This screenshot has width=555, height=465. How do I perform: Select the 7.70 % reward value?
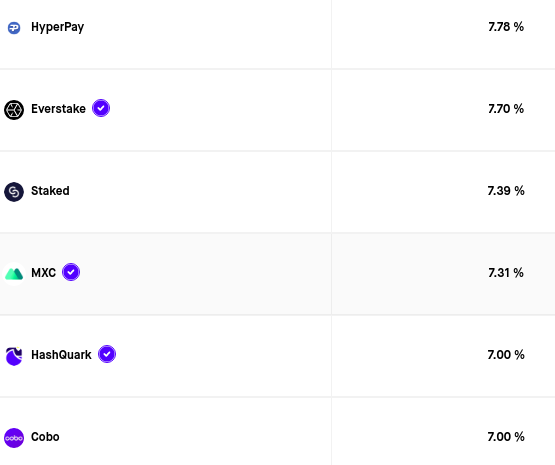point(506,109)
